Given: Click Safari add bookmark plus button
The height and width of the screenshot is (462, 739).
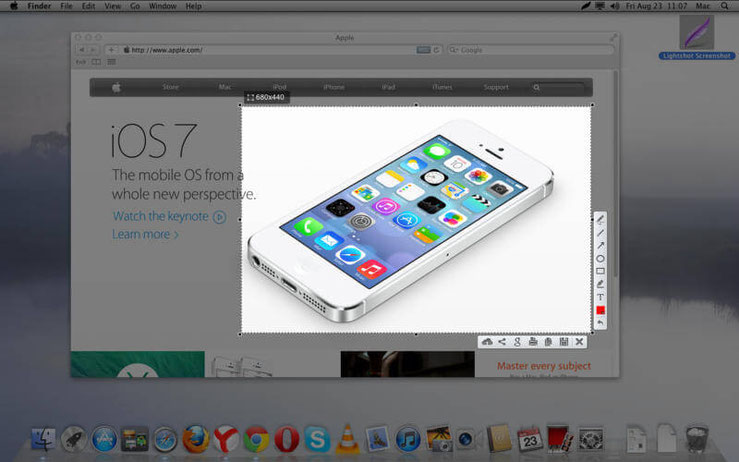Looking at the screenshot, I should click(111, 50).
